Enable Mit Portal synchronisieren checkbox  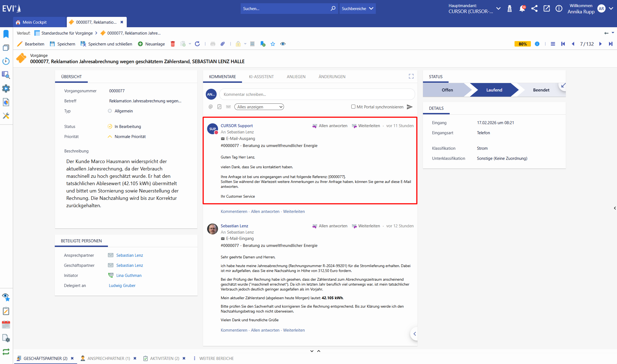[x=353, y=107]
